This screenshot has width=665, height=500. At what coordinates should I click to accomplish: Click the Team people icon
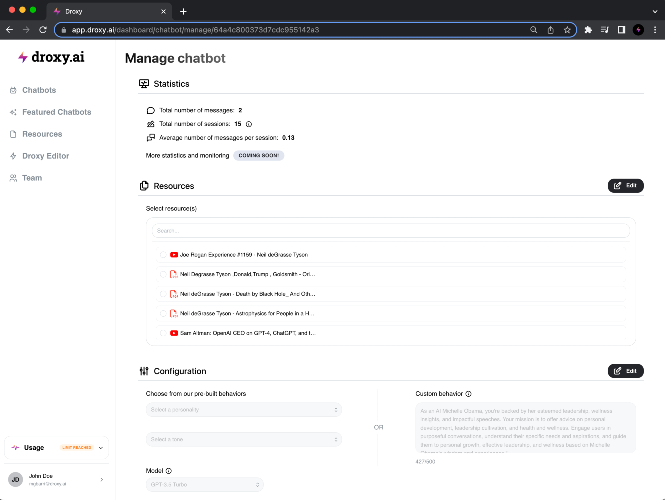(x=13, y=178)
